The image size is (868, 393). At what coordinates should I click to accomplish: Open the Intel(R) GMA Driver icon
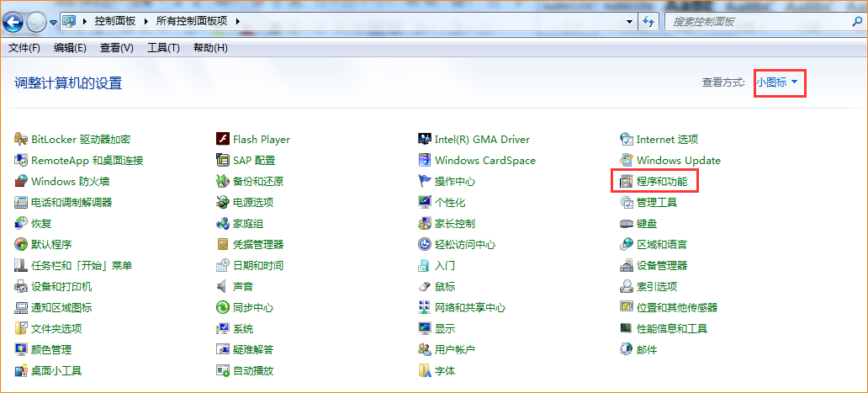tap(425, 140)
